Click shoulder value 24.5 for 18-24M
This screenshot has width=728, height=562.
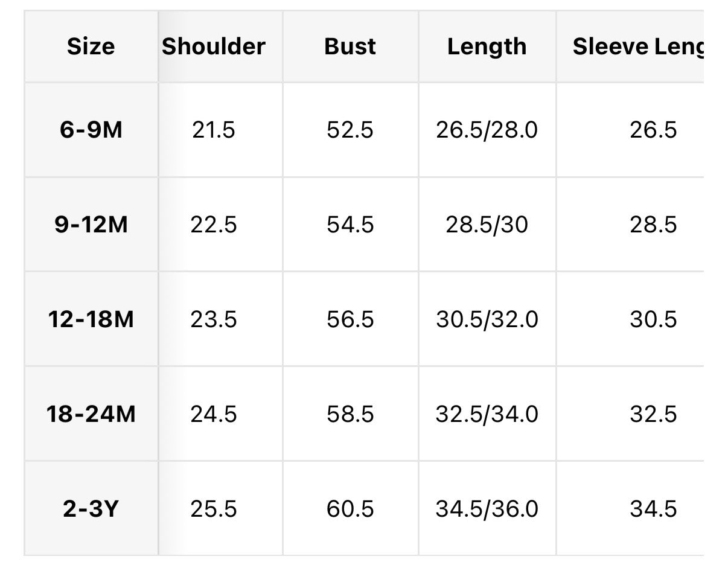pos(214,414)
